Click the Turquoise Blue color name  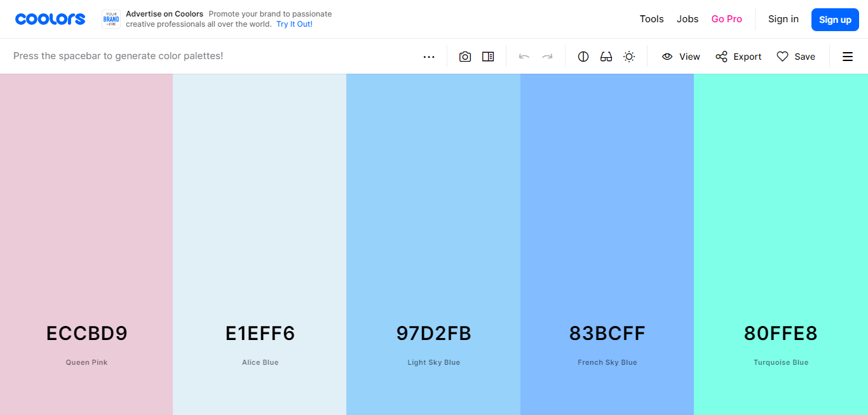click(781, 362)
